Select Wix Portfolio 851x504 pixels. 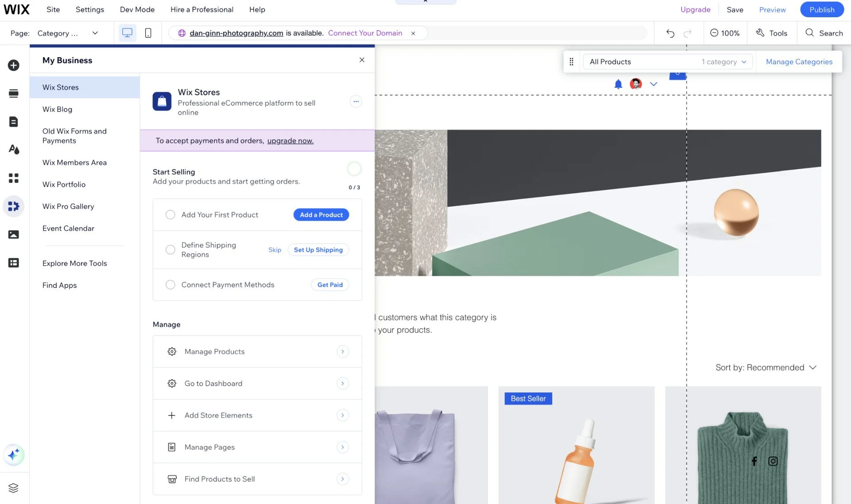[x=85, y=185]
